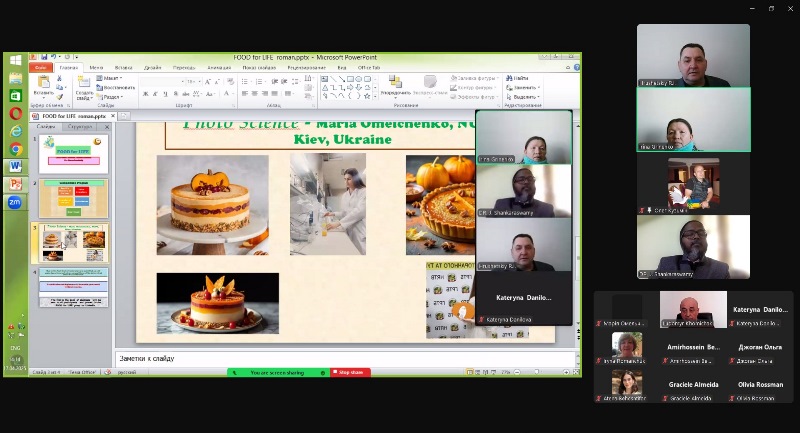Click the red Stop share button
The image size is (800, 433).
pyautogui.click(x=351, y=372)
